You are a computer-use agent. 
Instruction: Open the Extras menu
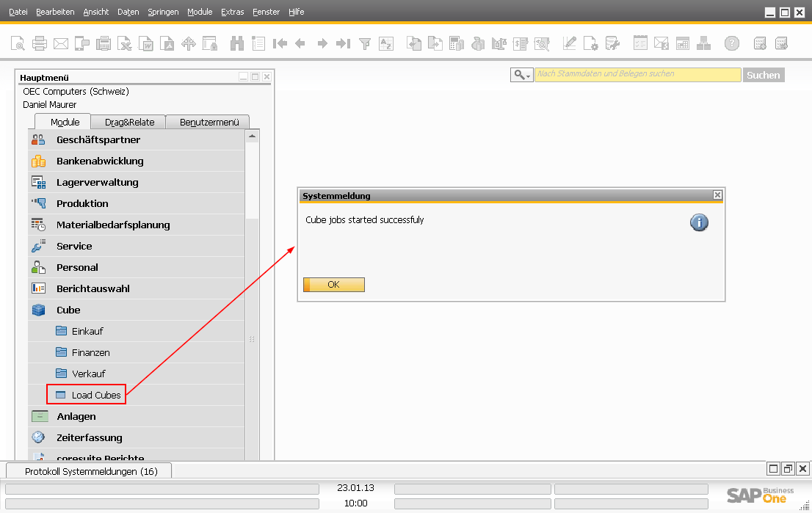point(233,12)
